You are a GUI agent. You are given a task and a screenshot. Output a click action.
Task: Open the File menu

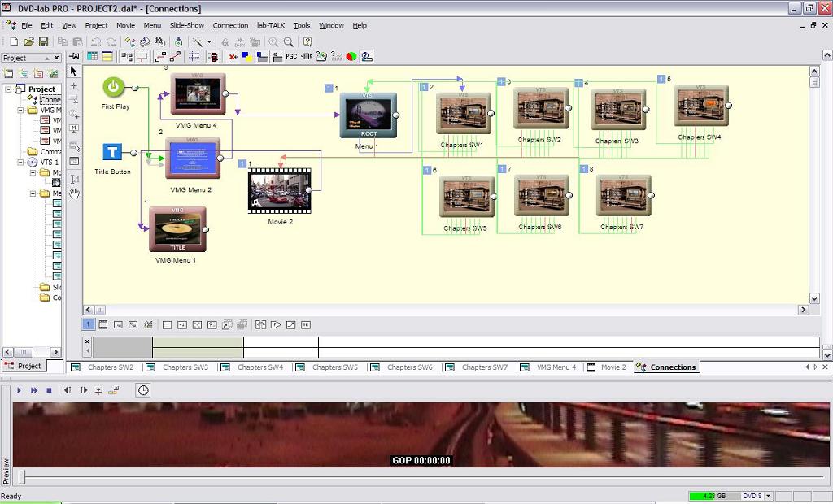pos(27,25)
